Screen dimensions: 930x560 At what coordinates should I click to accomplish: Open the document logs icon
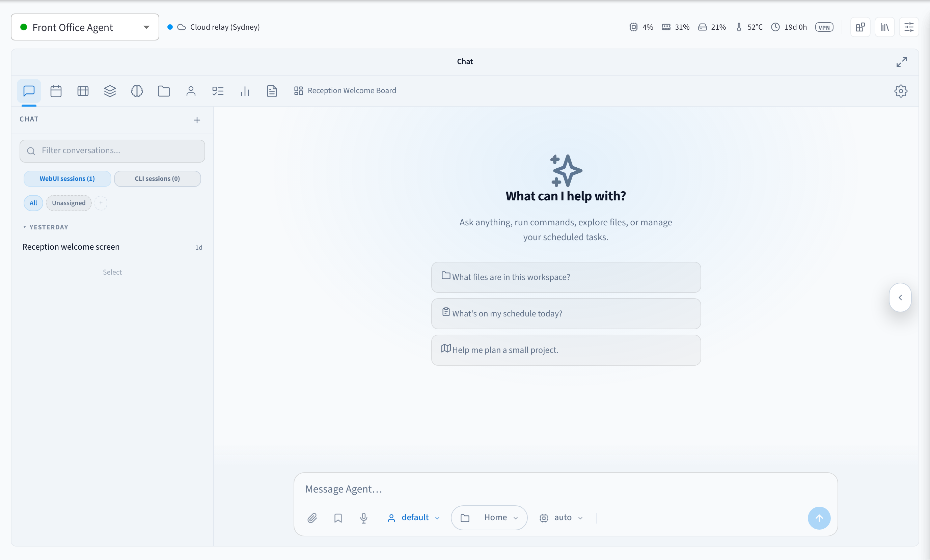272,91
